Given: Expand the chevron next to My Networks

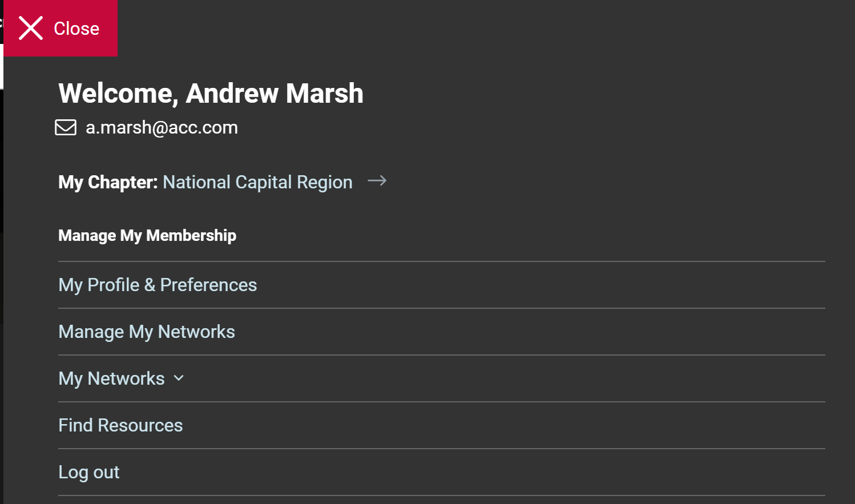Looking at the screenshot, I should pos(179,378).
